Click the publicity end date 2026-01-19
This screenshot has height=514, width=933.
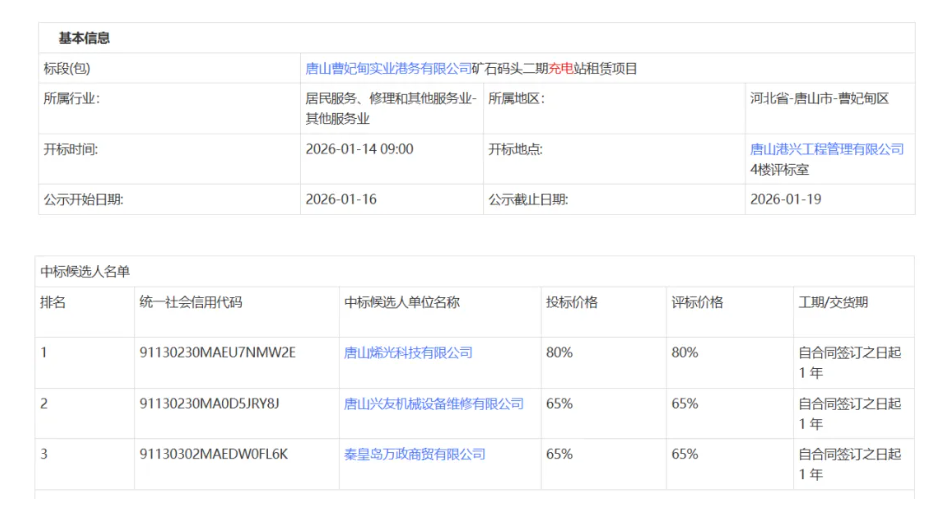tap(786, 199)
